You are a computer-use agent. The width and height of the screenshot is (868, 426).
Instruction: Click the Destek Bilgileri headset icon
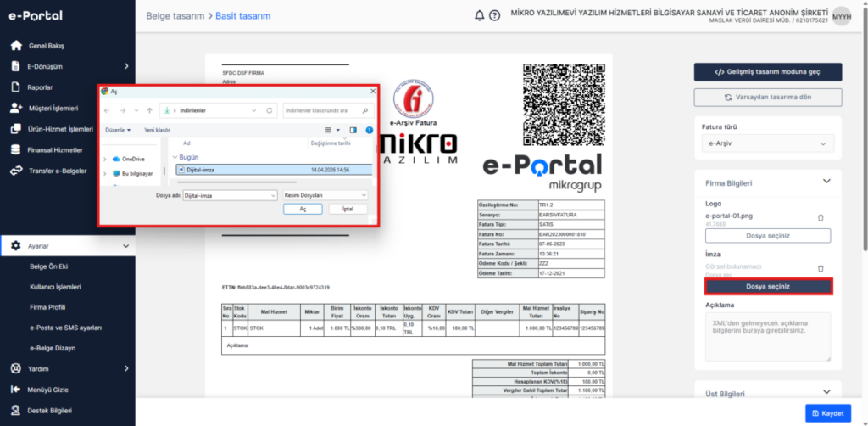16,411
